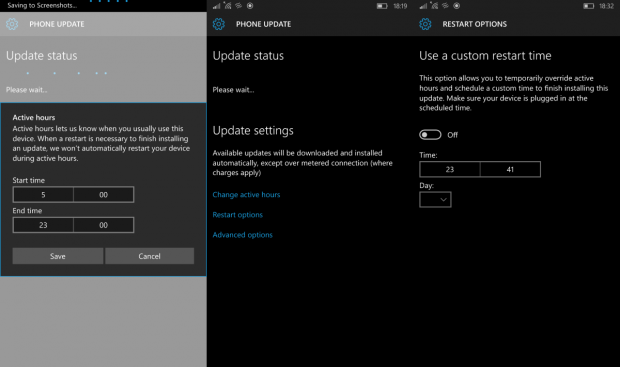The width and height of the screenshot is (620, 367).
Task: Select the restart time hour field showing 23
Action: 450,169
